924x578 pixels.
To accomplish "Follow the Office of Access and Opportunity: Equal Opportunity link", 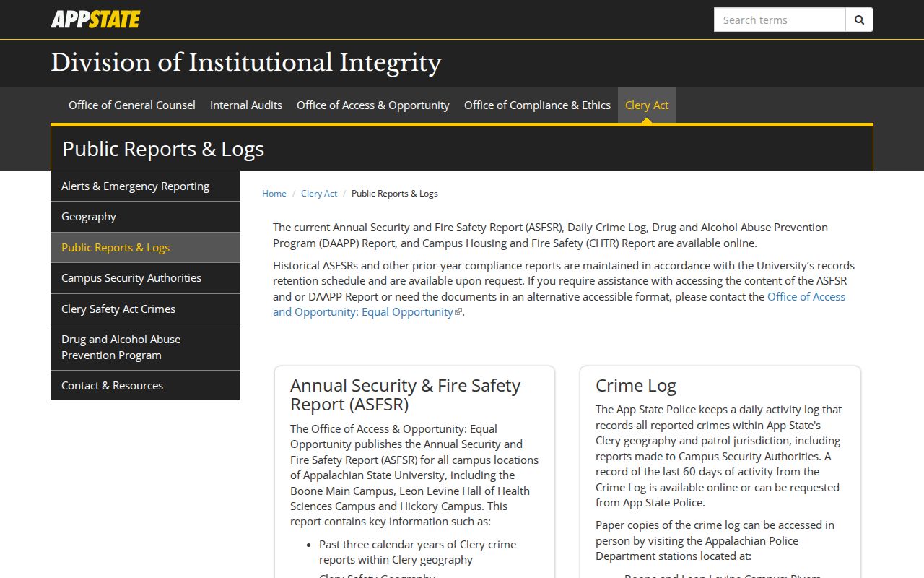I will tap(559, 304).
